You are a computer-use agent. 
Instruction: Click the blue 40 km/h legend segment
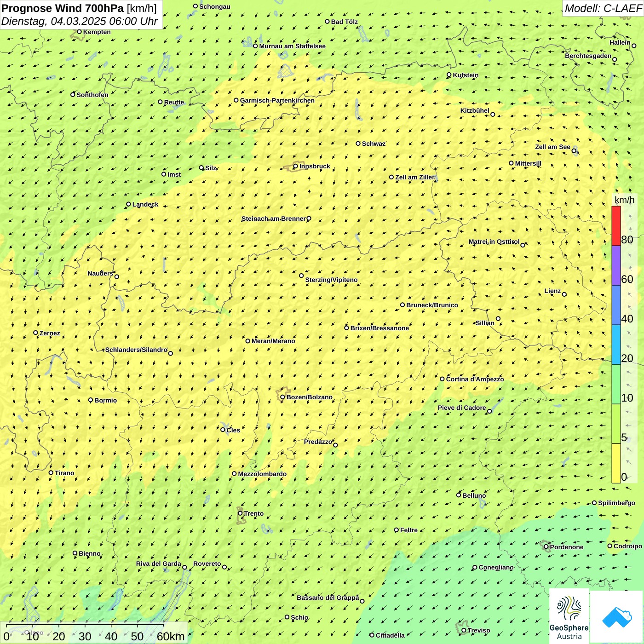[x=616, y=305]
